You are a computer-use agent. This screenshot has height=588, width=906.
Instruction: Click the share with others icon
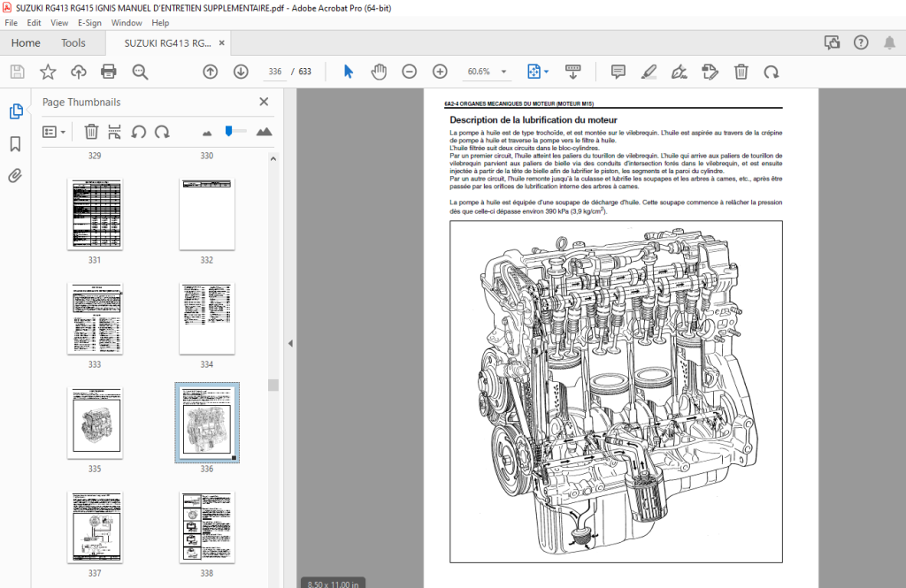click(x=832, y=42)
